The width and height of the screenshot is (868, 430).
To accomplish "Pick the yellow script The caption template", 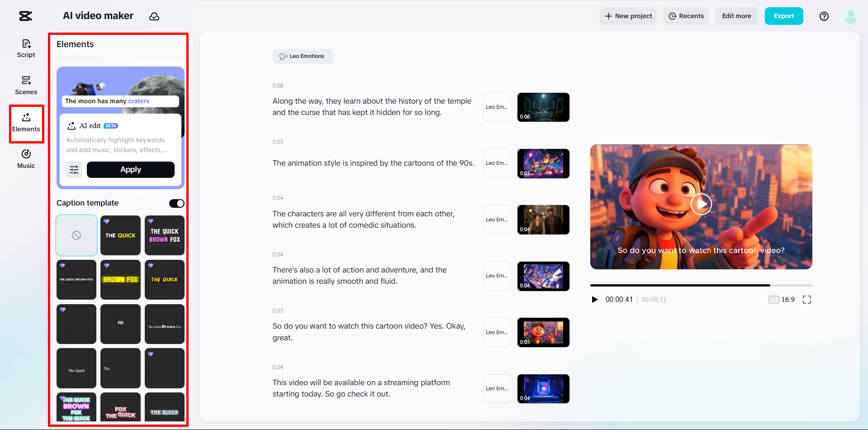I will pyautogui.click(x=120, y=368).
